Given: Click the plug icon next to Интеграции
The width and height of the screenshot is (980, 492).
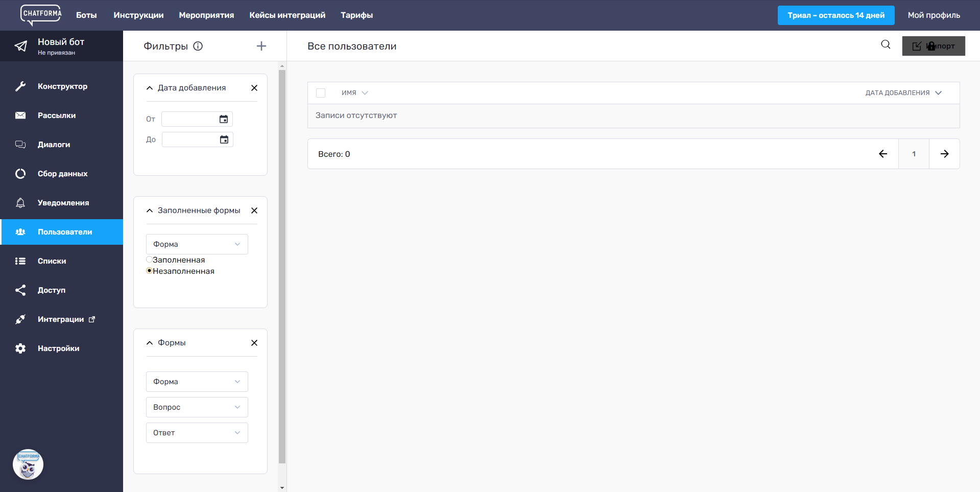Looking at the screenshot, I should pyautogui.click(x=20, y=319).
